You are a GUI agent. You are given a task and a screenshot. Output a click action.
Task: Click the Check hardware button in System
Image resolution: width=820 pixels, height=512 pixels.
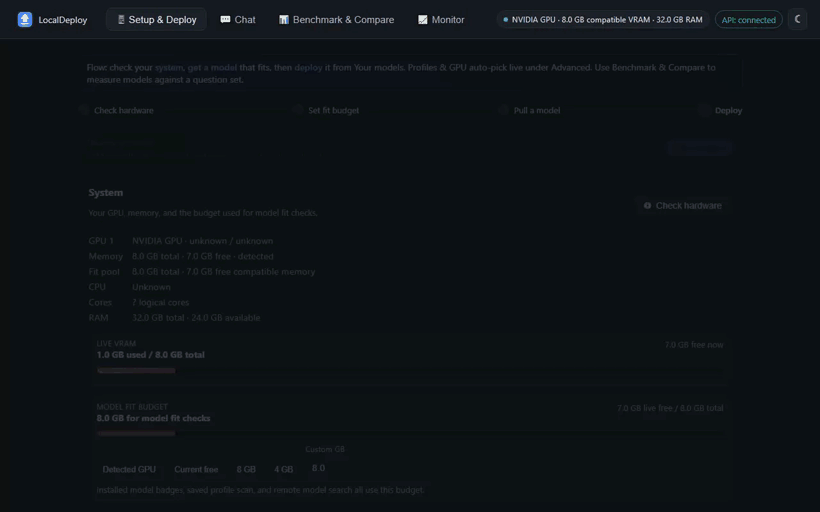[682, 206]
